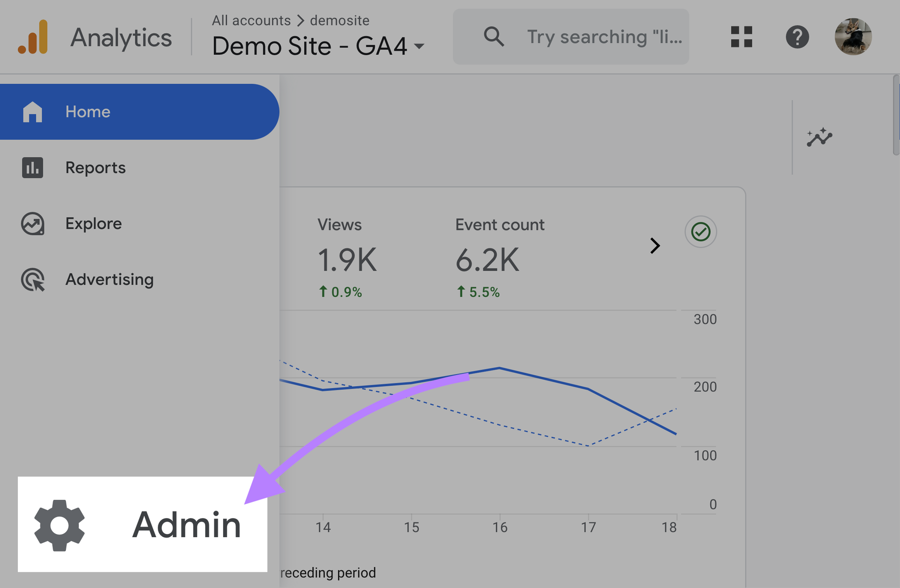Select the Home menu item
900x588 pixels.
point(87,112)
